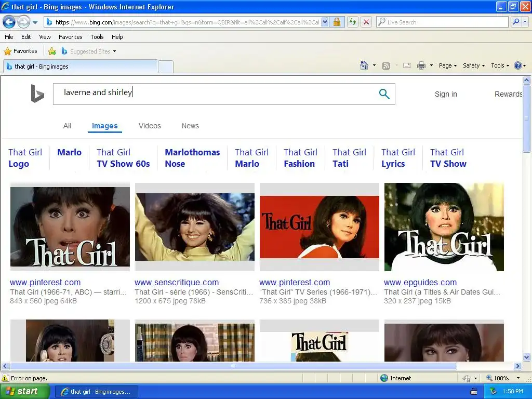Screen dimensions: 532x399
Task: Open recent pages dropdown next to Forward
Action: [x=35, y=22]
